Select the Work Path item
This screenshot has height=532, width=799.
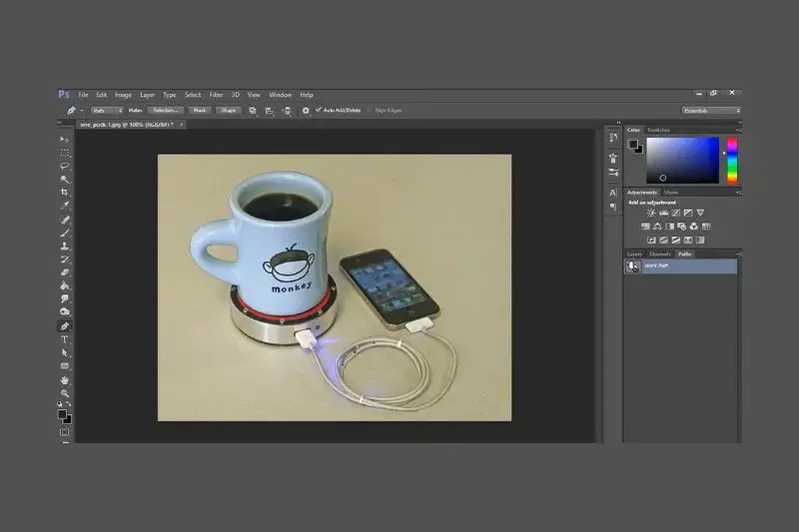coord(679,266)
